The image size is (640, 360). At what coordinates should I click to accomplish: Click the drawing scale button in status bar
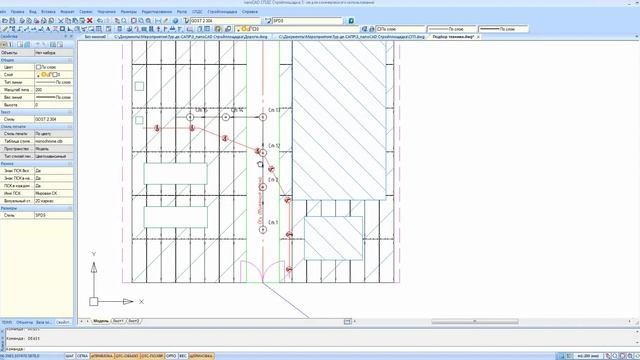[x=588, y=356]
